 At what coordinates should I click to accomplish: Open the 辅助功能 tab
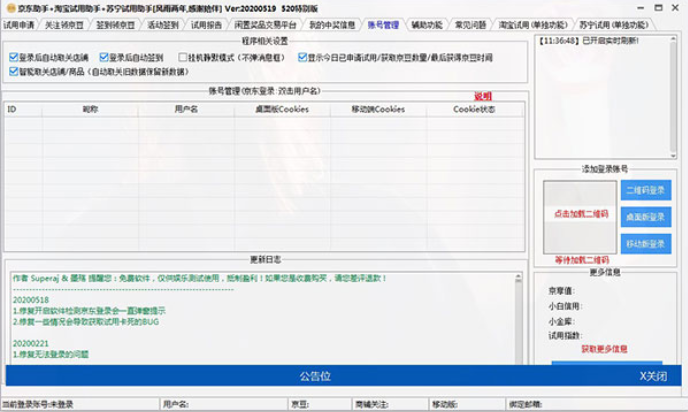(426, 25)
